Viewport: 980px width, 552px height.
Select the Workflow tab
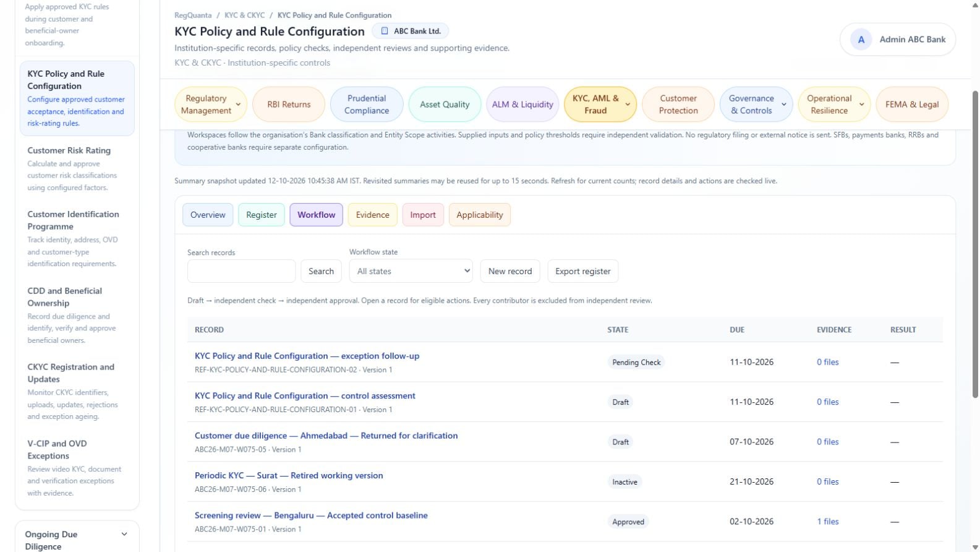[316, 215]
